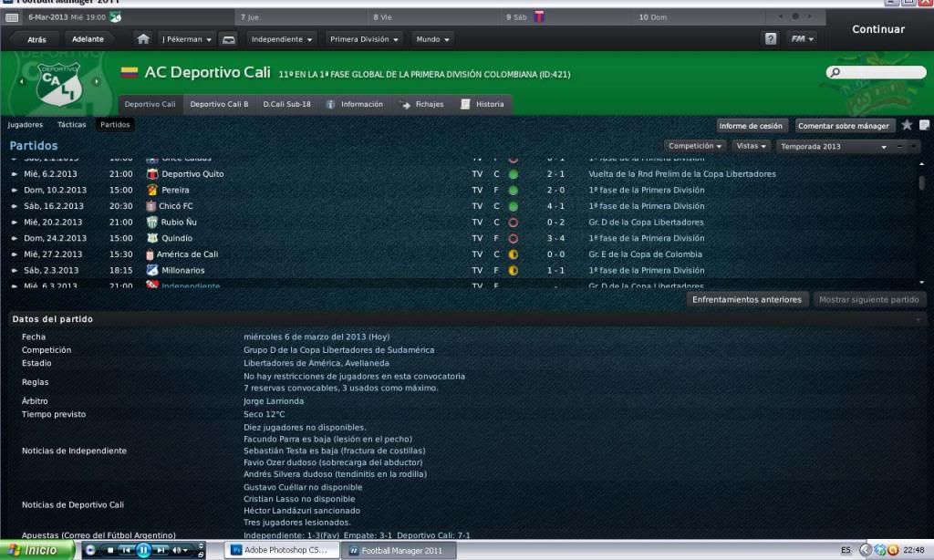
Task: Click Comentar sobre mánager button
Action: [x=844, y=126]
